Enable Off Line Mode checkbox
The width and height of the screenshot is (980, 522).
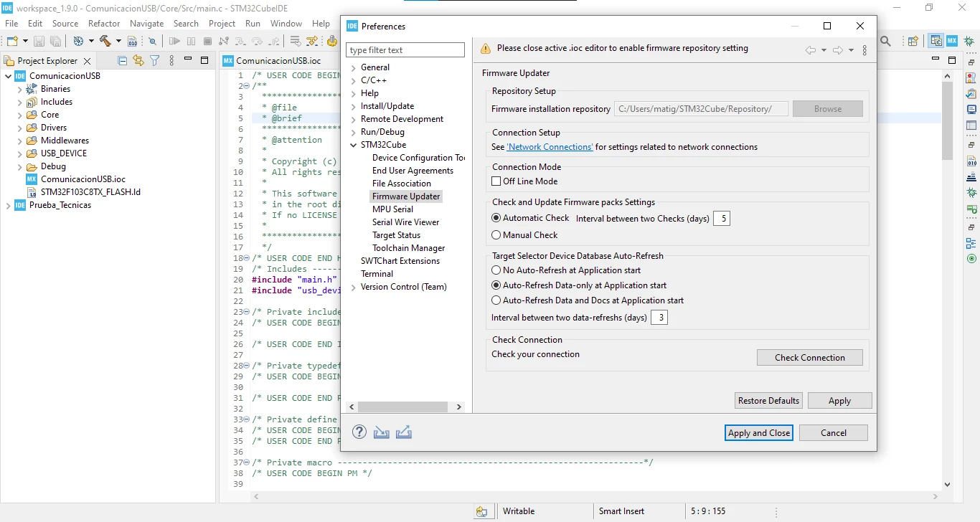(x=496, y=181)
